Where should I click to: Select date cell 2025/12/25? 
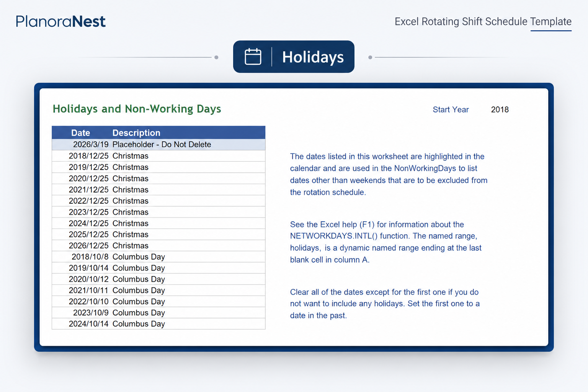89,234
